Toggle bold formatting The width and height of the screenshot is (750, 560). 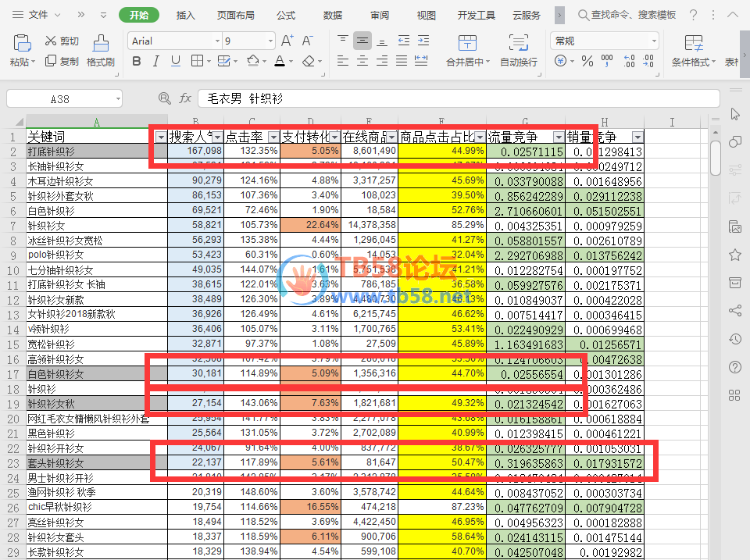(137, 61)
